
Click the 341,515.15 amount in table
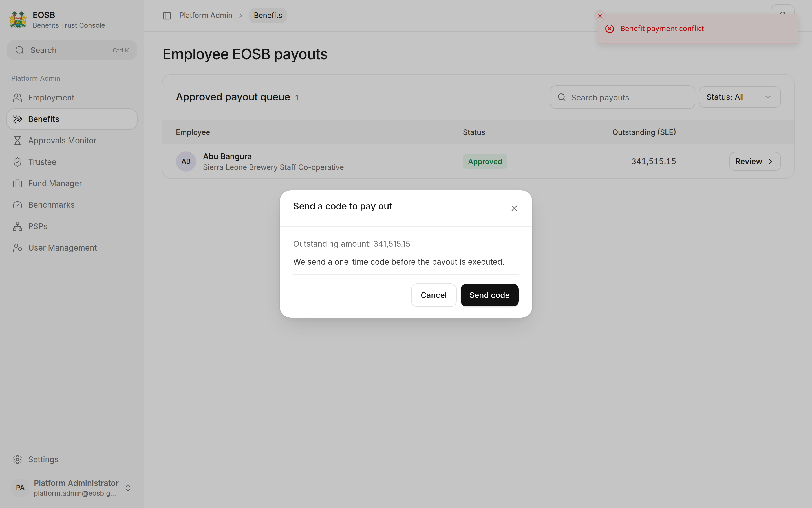click(653, 162)
